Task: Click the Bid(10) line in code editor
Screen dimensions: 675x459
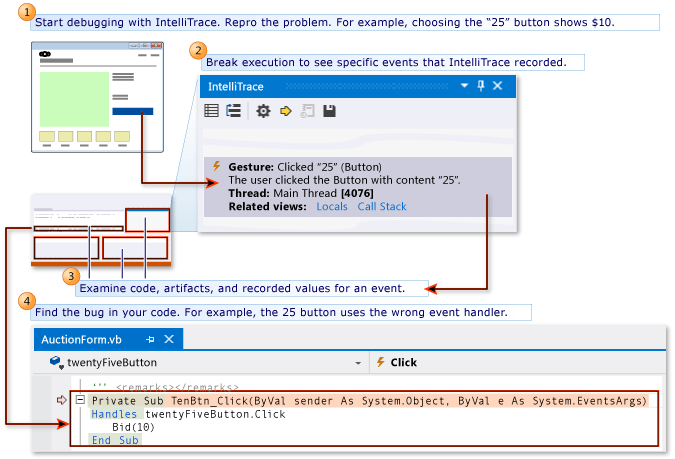Action: (x=131, y=427)
